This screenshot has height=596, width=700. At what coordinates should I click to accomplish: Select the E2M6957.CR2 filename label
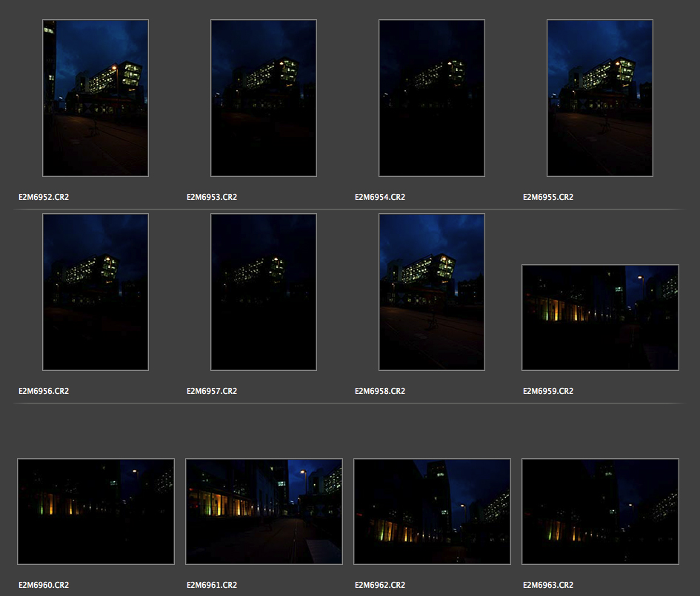click(212, 391)
